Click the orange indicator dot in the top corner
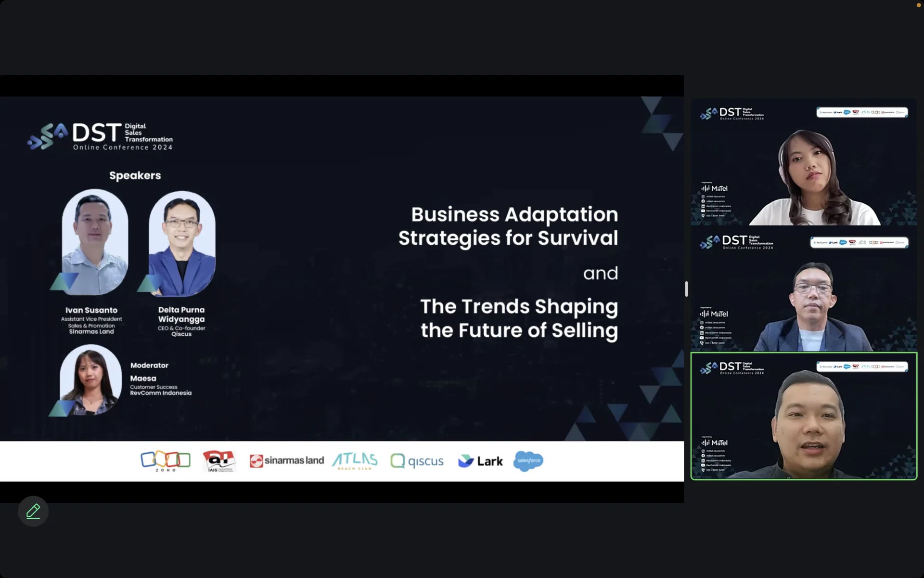The height and width of the screenshot is (578, 924). [918, 5]
